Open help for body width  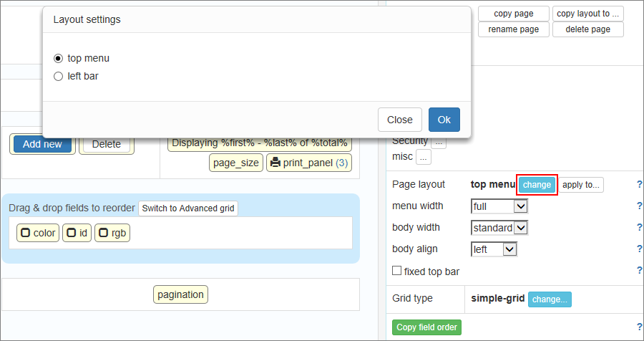click(x=639, y=228)
